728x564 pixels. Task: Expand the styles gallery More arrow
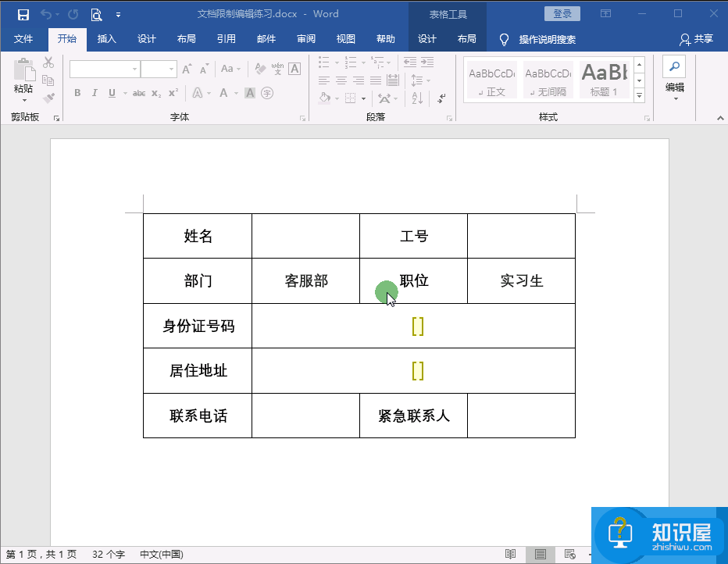click(639, 95)
